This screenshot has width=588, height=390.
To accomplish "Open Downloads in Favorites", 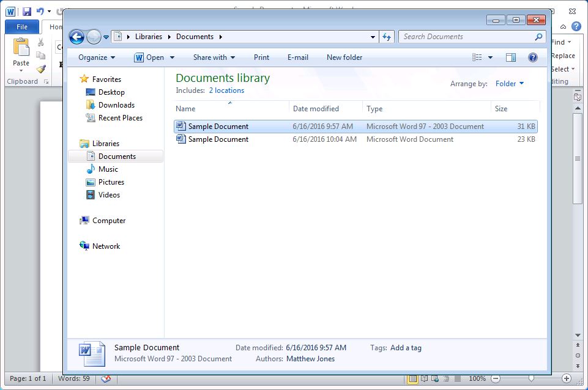I will 110,105.
